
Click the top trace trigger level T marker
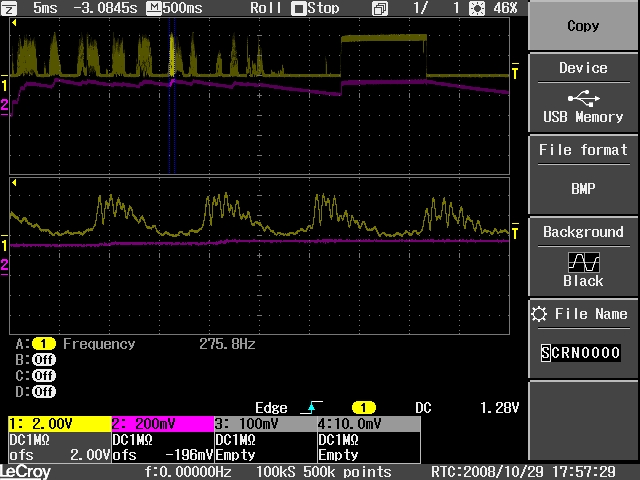click(x=515, y=71)
